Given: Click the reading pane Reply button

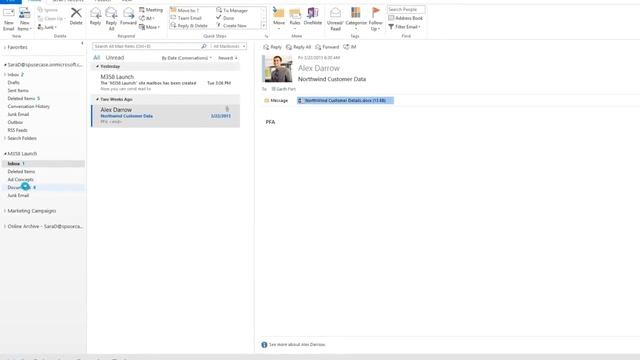Looking at the screenshot, I should point(273,47).
